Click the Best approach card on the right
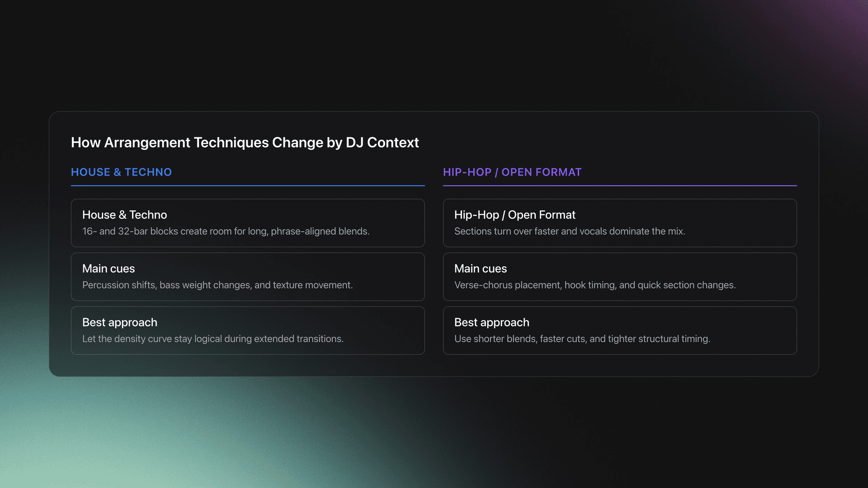The image size is (868, 488). click(620, 330)
